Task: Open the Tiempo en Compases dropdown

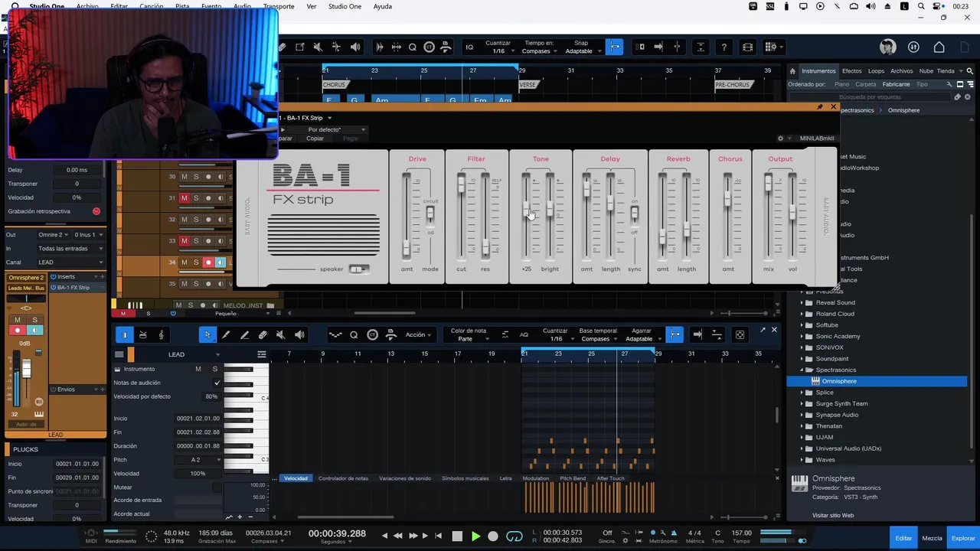Action: (x=540, y=51)
